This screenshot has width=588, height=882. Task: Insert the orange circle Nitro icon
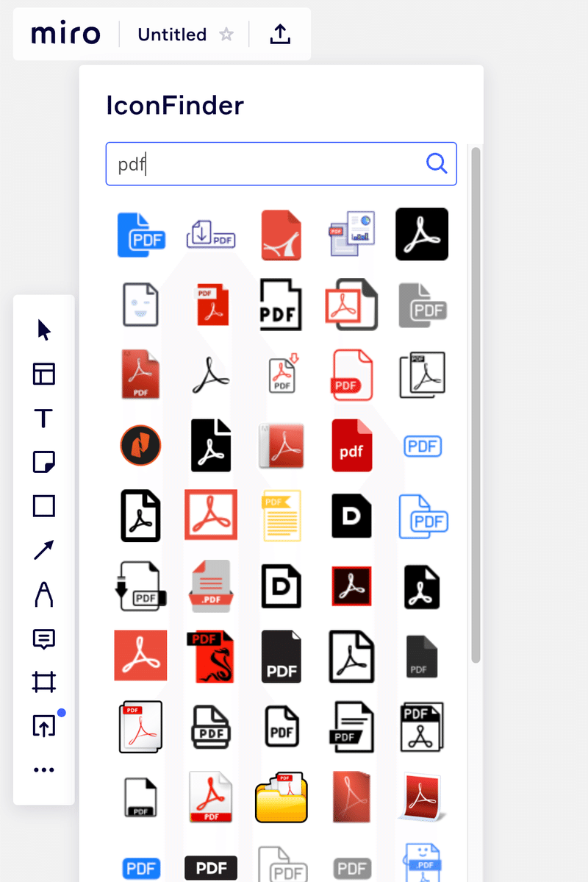[x=140, y=445]
